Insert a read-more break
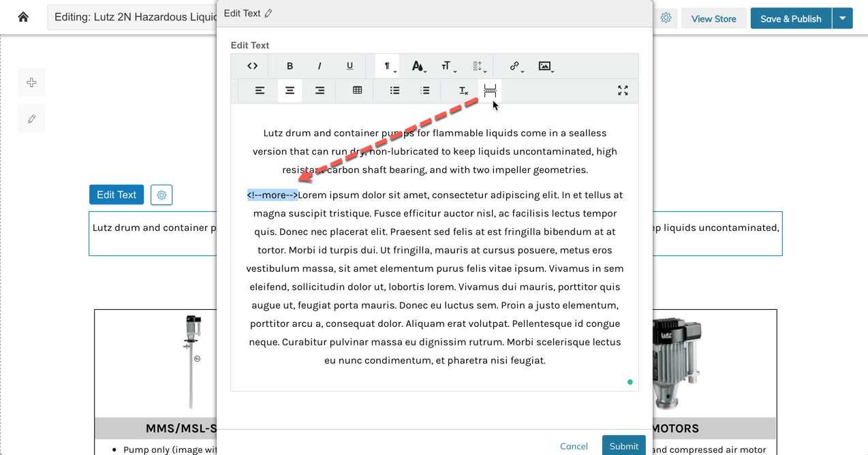The image size is (868, 455). tap(490, 91)
